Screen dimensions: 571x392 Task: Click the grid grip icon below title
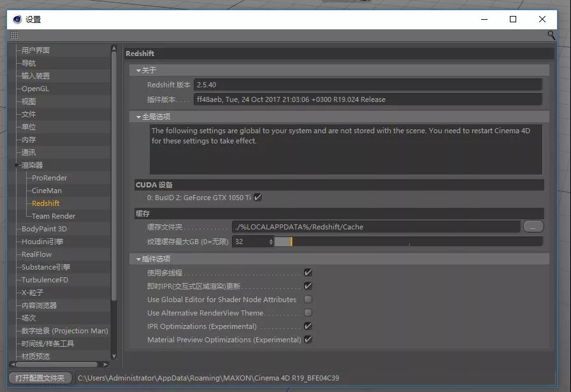(14, 35)
